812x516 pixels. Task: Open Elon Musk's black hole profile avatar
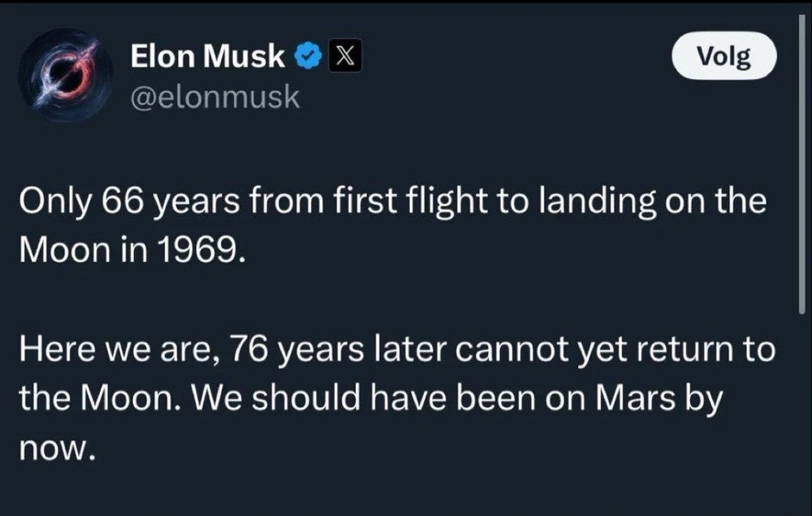(67, 76)
